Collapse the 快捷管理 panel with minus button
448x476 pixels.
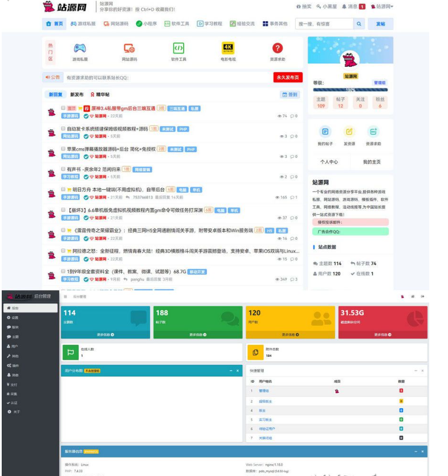tap(416, 371)
